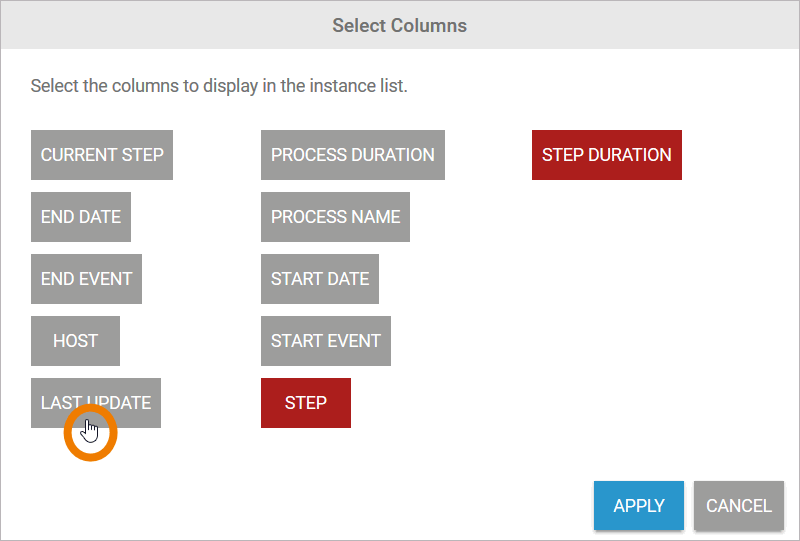The height and width of the screenshot is (541, 800).
Task: Disable the red STEP DURATION column
Action: 606,155
